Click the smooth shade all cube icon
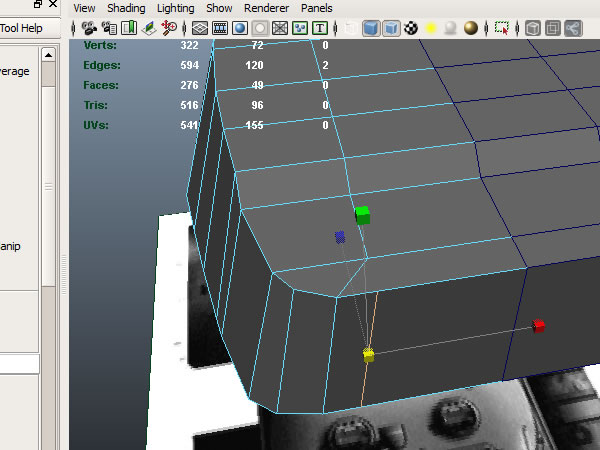The image size is (600, 450). (x=371, y=28)
